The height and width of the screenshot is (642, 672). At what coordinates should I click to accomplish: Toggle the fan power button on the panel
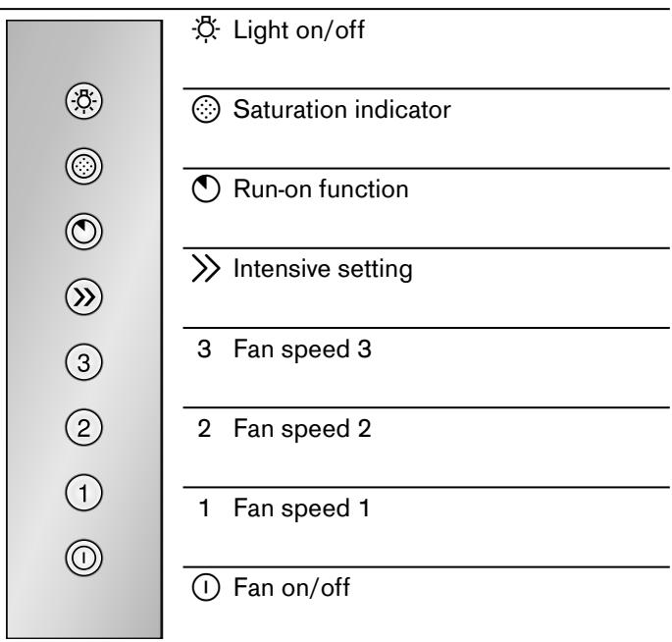[x=84, y=558]
